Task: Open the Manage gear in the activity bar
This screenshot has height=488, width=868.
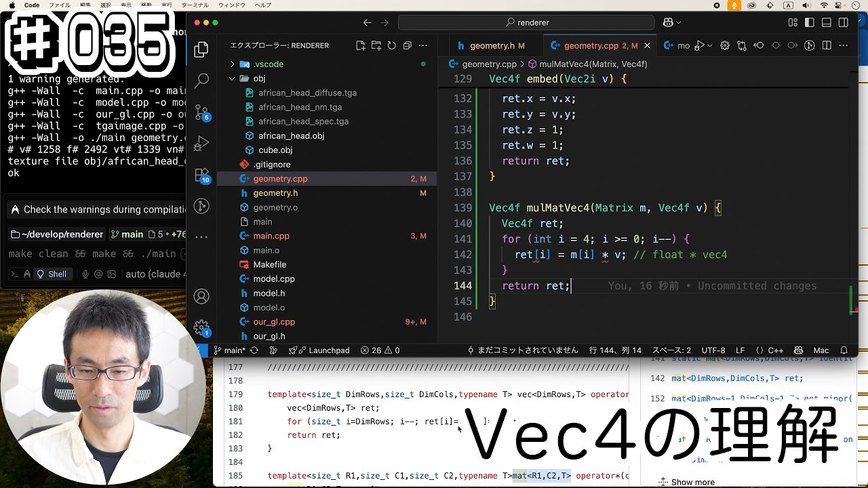Action: tap(201, 328)
